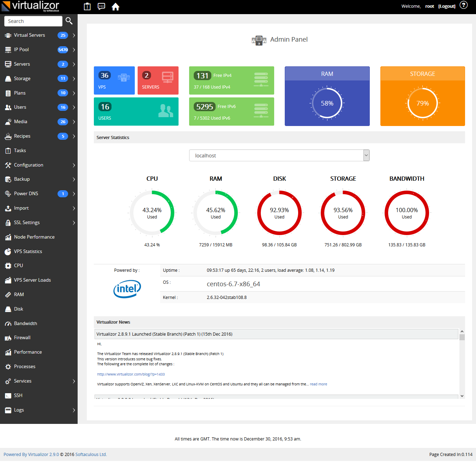Select the Storage menu item
476x468 pixels.
click(x=22, y=78)
